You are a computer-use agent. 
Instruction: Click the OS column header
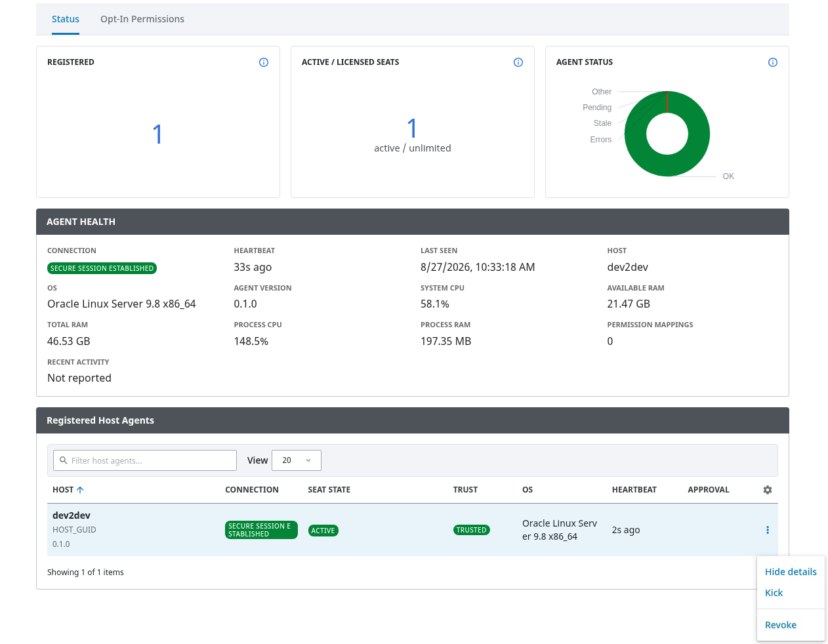tap(528, 490)
